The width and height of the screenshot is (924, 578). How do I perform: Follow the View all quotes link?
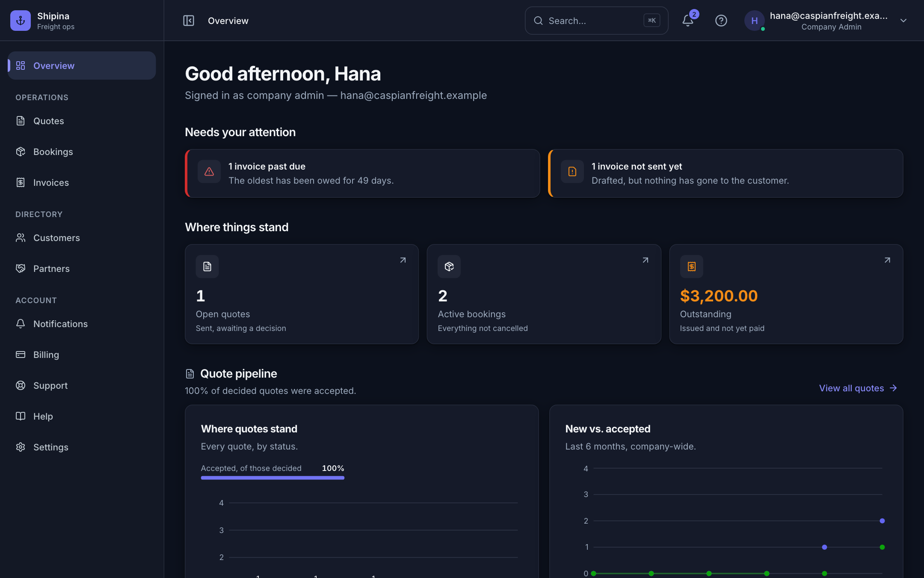858,388
